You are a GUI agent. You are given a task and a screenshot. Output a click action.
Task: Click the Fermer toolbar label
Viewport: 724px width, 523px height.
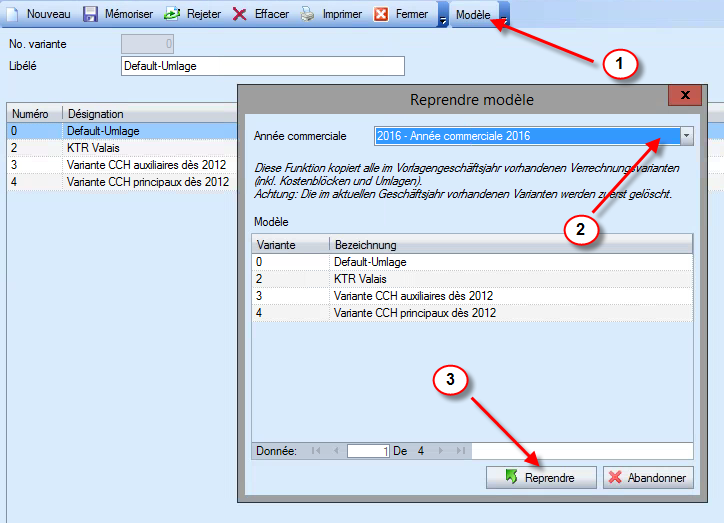coord(412,14)
